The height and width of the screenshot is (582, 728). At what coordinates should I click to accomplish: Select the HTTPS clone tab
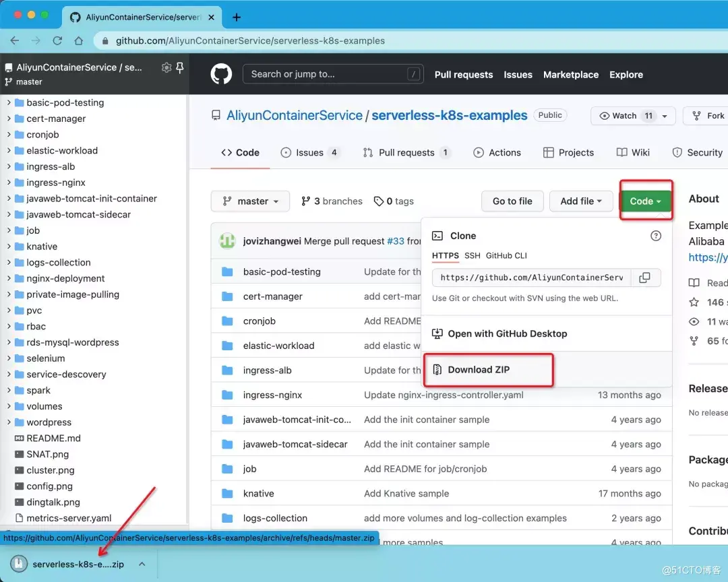click(x=446, y=256)
